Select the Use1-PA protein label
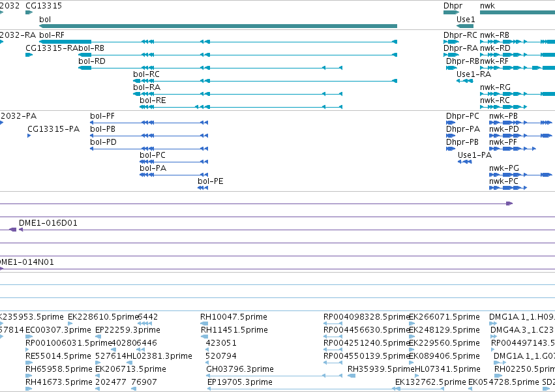The image size is (555, 392). [475, 155]
